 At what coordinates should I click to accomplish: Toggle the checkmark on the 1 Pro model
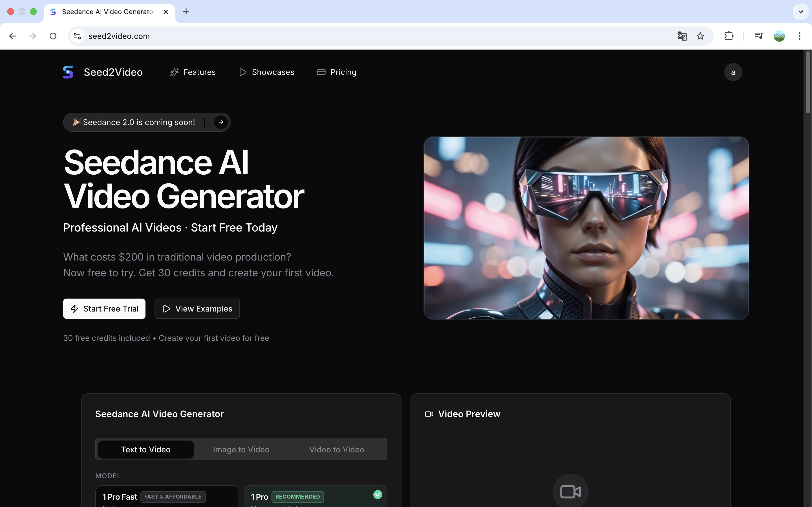[x=378, y=495]
